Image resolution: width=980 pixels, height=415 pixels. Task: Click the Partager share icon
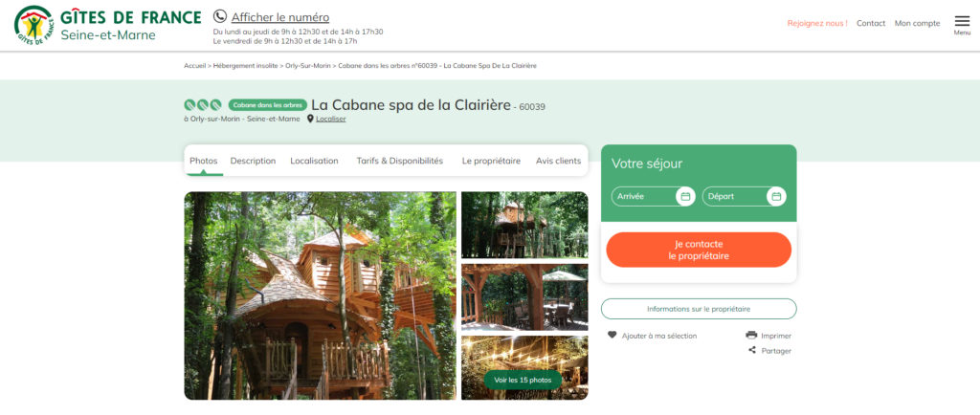pyautogui.click(x=752, y=350)
